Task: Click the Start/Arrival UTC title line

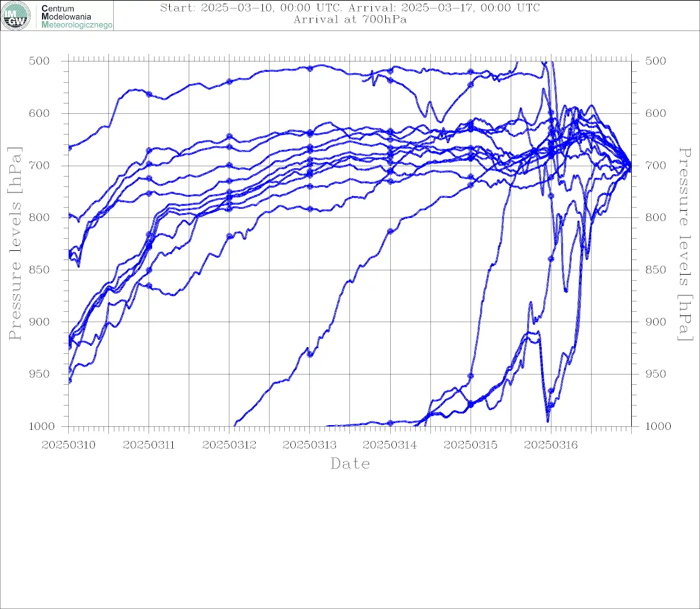Action: 350,7
